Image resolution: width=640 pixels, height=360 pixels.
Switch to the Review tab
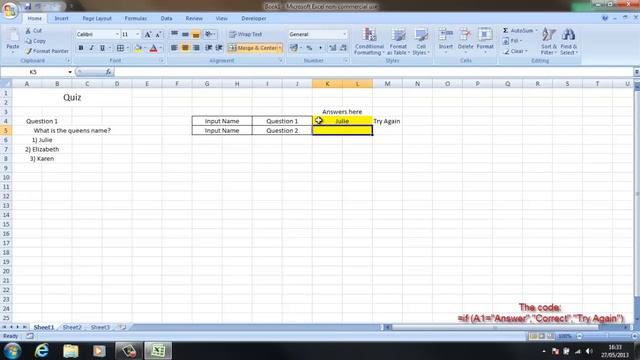pos(194,18)
